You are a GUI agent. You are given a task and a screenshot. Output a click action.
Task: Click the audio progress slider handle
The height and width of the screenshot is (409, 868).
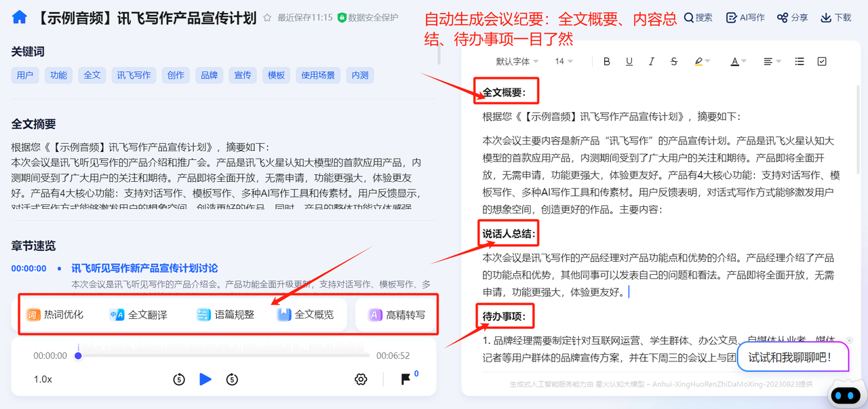click(78, 355)
